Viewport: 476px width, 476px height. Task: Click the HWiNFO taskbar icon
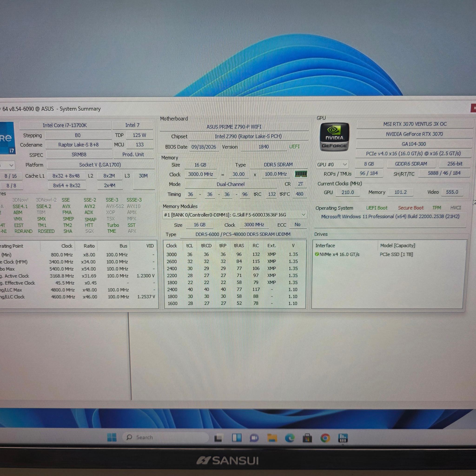343,438
